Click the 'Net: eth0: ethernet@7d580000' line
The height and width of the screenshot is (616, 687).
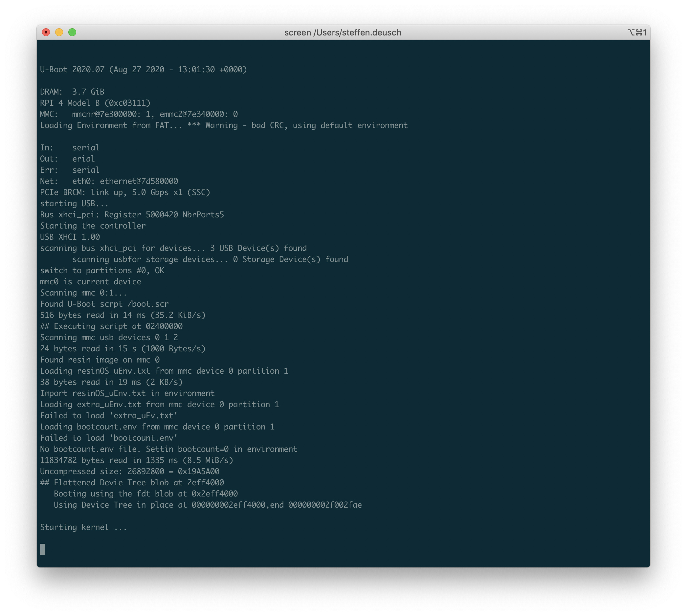pos(109,181)
